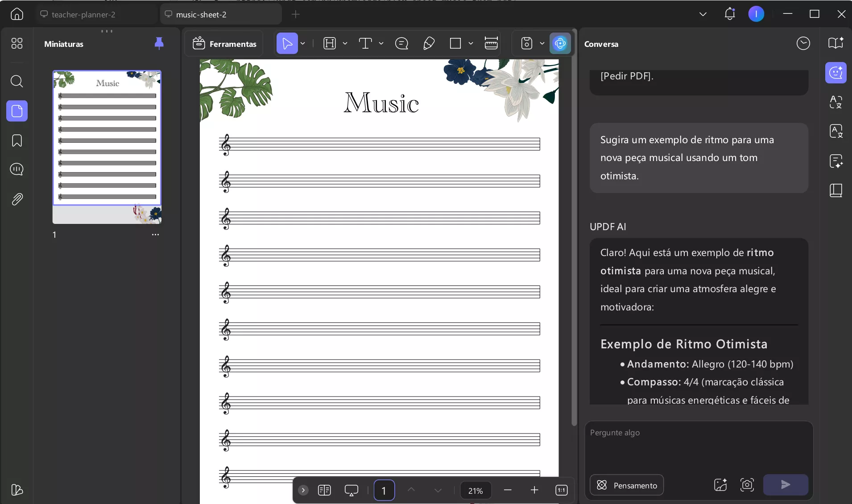Open the translate tool in right sidebar
This screenshot has height=504, width=852.
tap(836, 131)
